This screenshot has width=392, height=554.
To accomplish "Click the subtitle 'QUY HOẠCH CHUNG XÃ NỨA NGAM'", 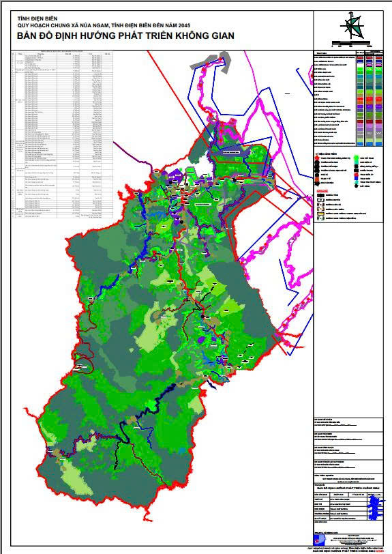I will pyautogui.click(x=63, y=25).
